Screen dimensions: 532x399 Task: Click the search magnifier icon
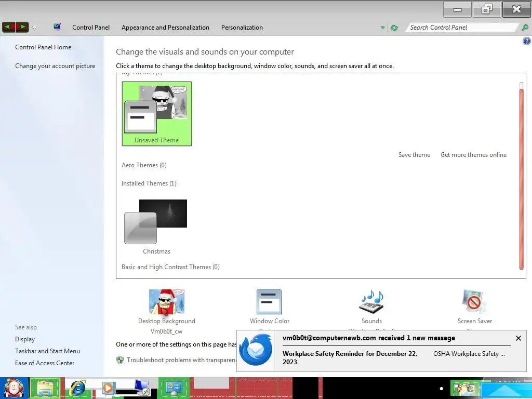click(525, 28)
